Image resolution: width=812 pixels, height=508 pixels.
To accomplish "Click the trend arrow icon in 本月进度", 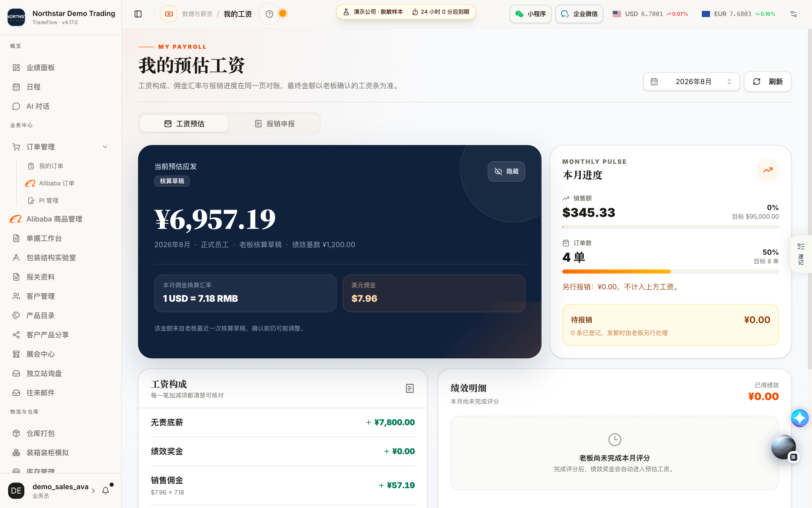I will tap(768, 170).
